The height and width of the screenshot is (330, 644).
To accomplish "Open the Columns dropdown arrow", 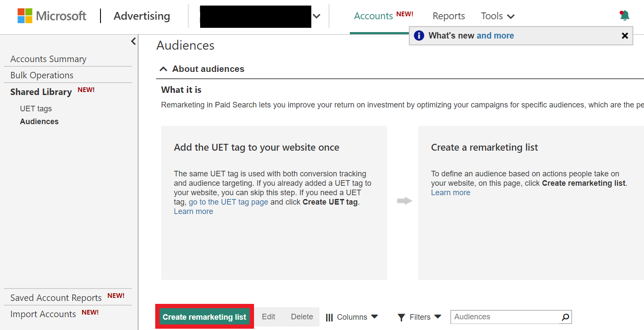I will point(375,317).
